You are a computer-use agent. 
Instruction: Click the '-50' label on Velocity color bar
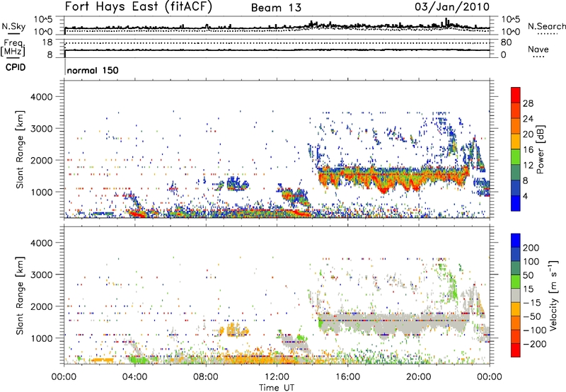[x=532, y=316]
